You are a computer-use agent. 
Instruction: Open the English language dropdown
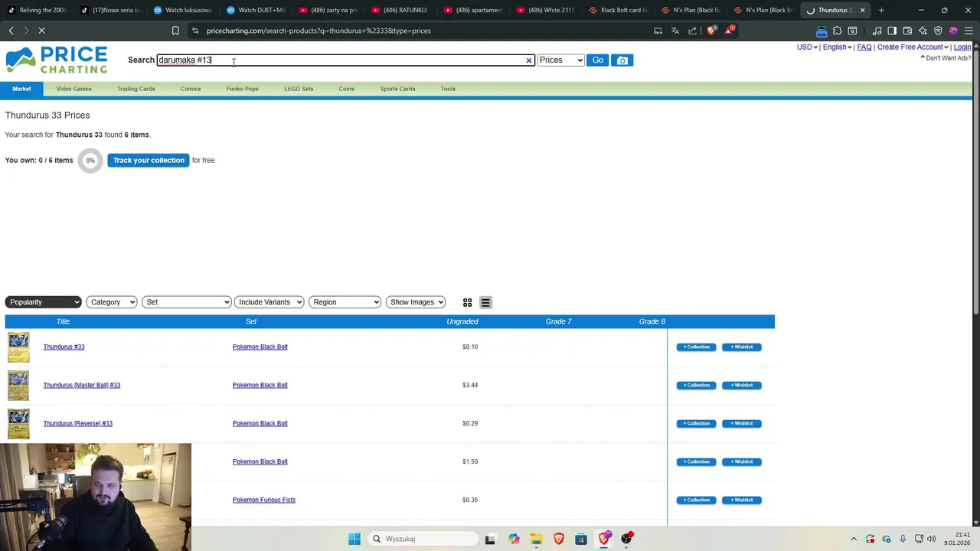pos(837,47)
